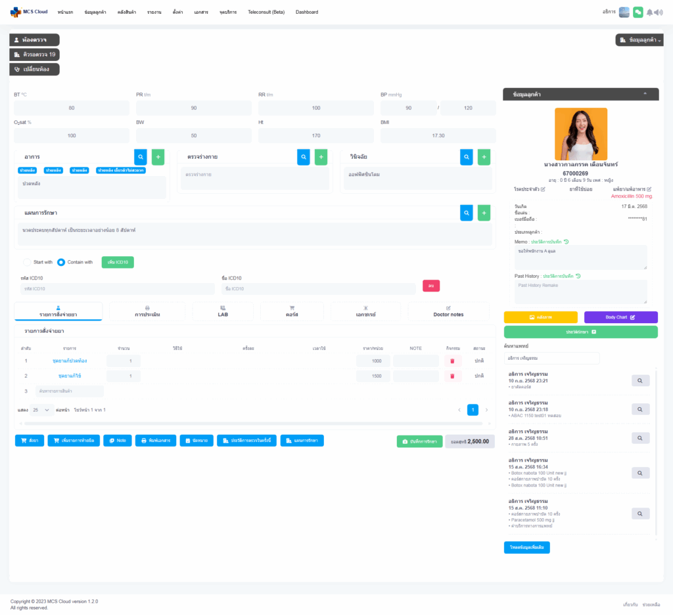Viewport: 673px width, 616px height.
Task: View the 28 ส.ค. 2568 10:51 visit record
Action: point(640,438)
